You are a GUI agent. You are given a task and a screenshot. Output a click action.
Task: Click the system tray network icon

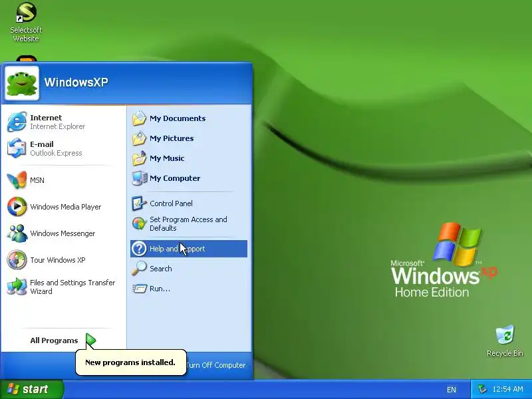click(x=482, y=389)
